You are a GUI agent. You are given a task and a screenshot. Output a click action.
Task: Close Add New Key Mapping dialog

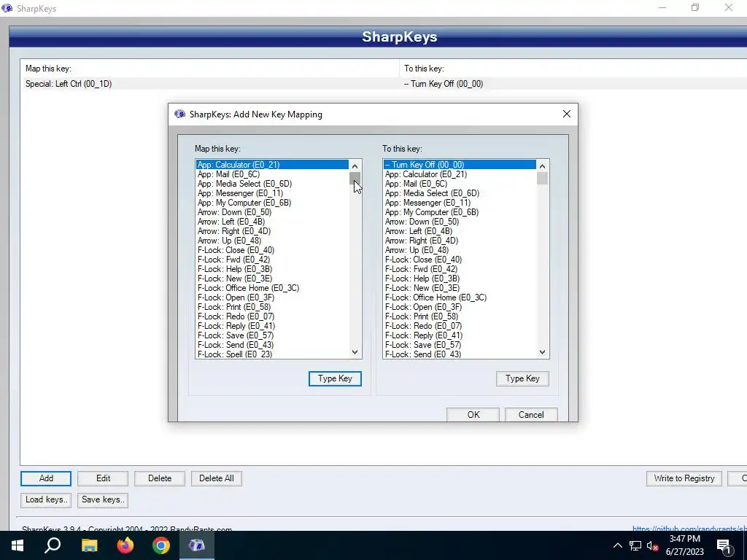tap(566, 114)
